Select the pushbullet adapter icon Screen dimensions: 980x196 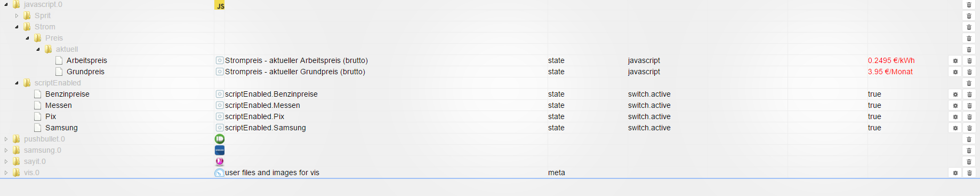220,139
